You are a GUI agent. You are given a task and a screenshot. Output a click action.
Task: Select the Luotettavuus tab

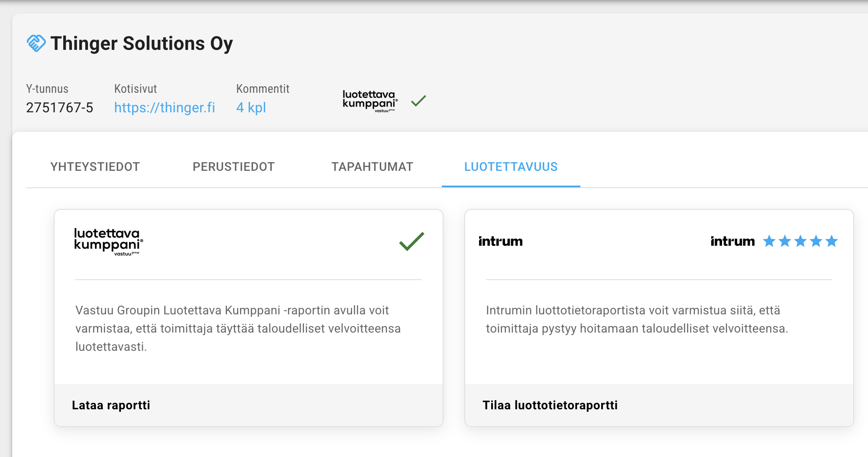[511, 166]
